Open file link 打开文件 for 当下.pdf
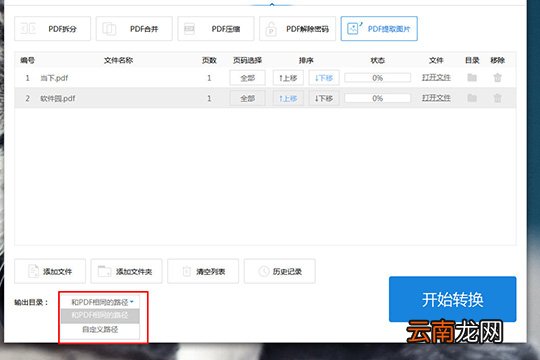540x360 pixels. (436, 78)
